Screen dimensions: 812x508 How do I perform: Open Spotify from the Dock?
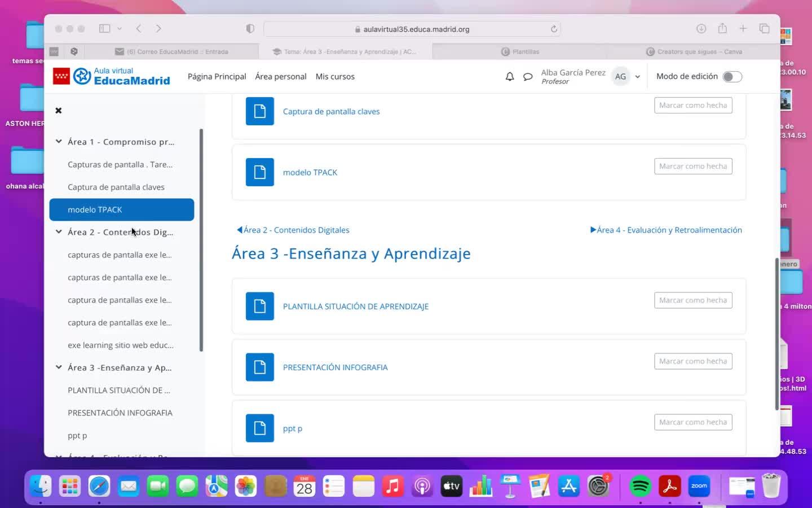640,486
